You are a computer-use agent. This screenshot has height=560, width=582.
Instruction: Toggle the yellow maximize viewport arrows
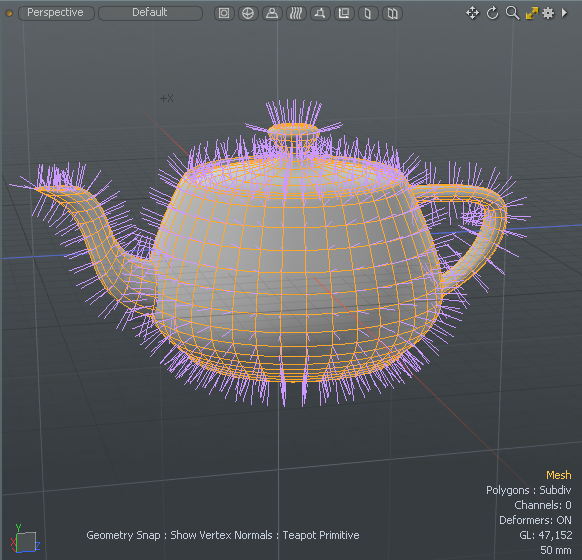point(532,13)
